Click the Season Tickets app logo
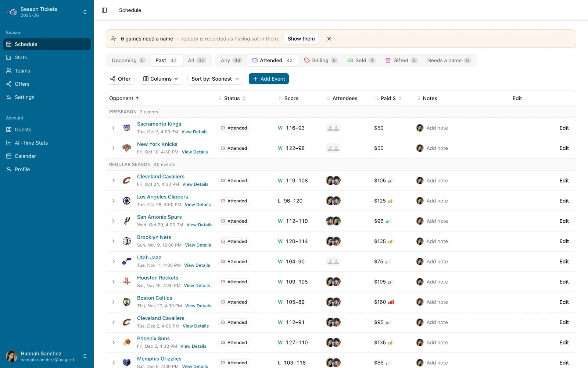Screen dimensions: 588x368 pos(12,12)
